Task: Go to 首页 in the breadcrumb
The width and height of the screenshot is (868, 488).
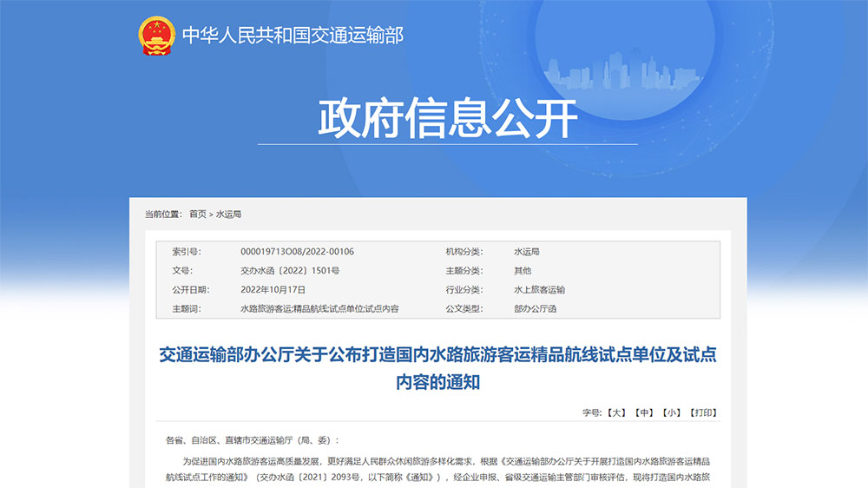Action: coord(198,214)
